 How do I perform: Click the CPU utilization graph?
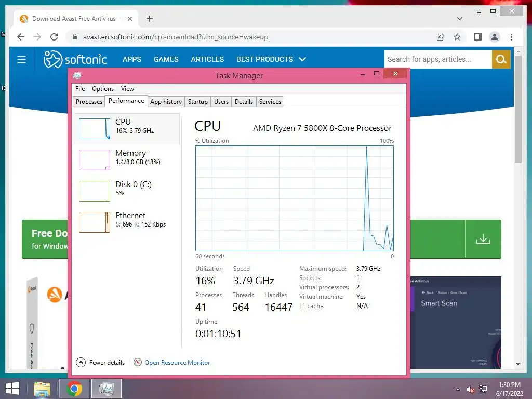tap(295, 198)
